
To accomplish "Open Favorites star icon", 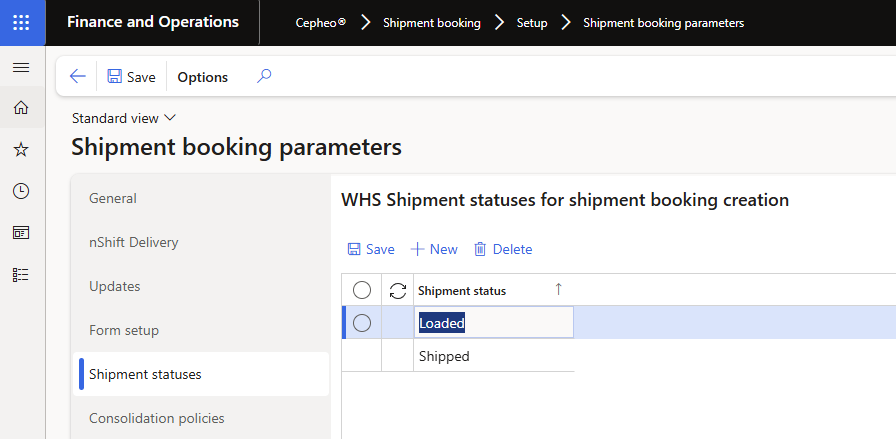I will click(x=21, y=149).
